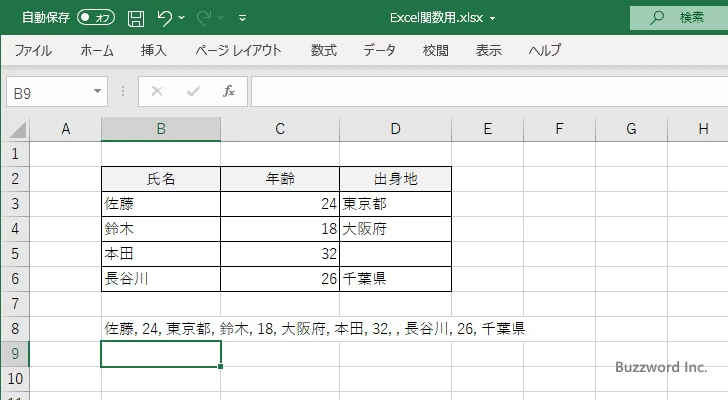728x400 pixels.
Task: Select row 8 header
Action: coord(15,329)
